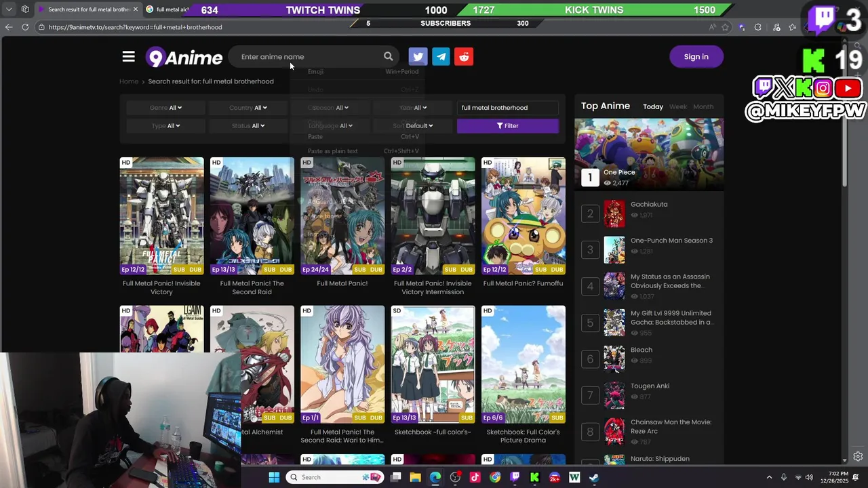Open browser Extensions puzzle icon
The image size is (868, 488).
pos(757,27)
